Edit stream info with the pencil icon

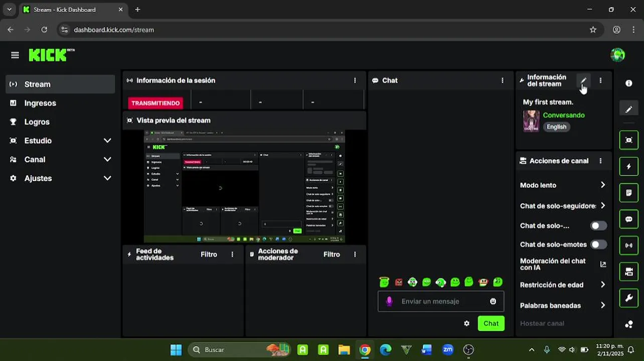pos(583,81)
